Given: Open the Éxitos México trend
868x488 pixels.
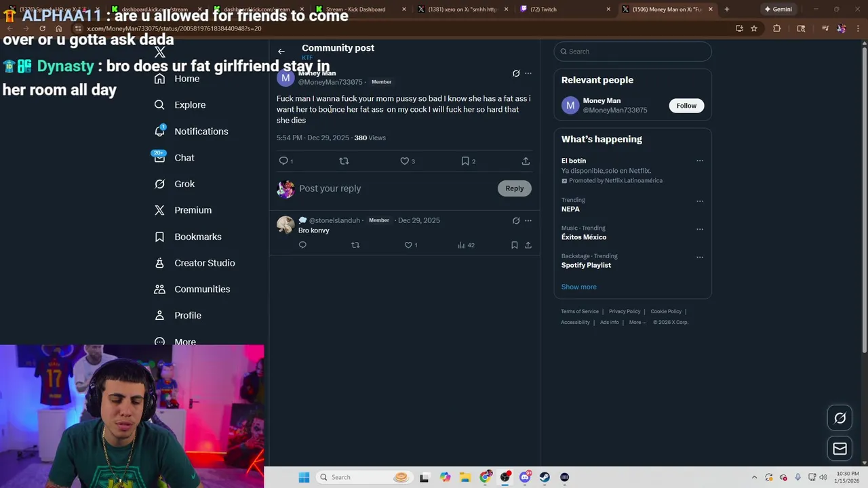Looking at the screenshot, I should [x=584, y=237].
